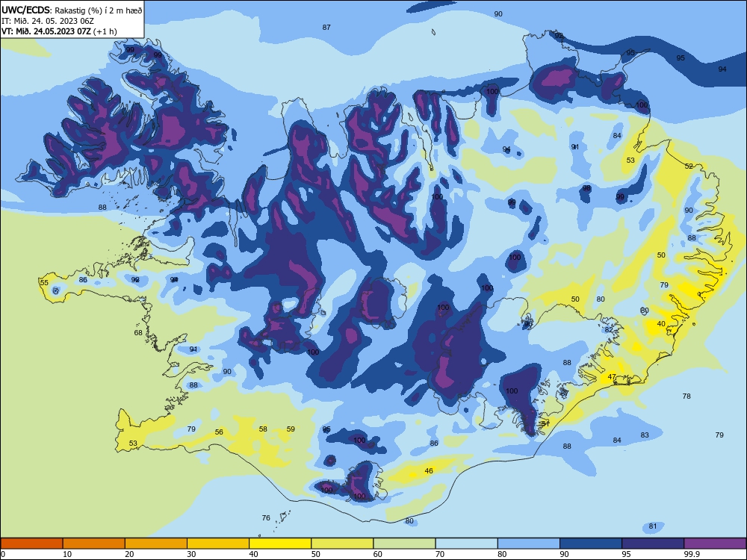This screenshot has width=747, height=560.
Task: Pick the 20–30 amber legend swatch
Action: 156,544
